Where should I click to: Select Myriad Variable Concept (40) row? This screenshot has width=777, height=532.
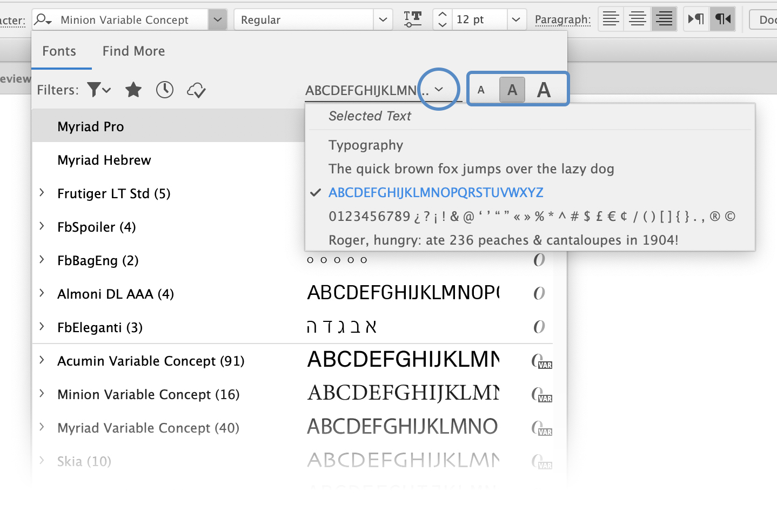tap(292, 428)
